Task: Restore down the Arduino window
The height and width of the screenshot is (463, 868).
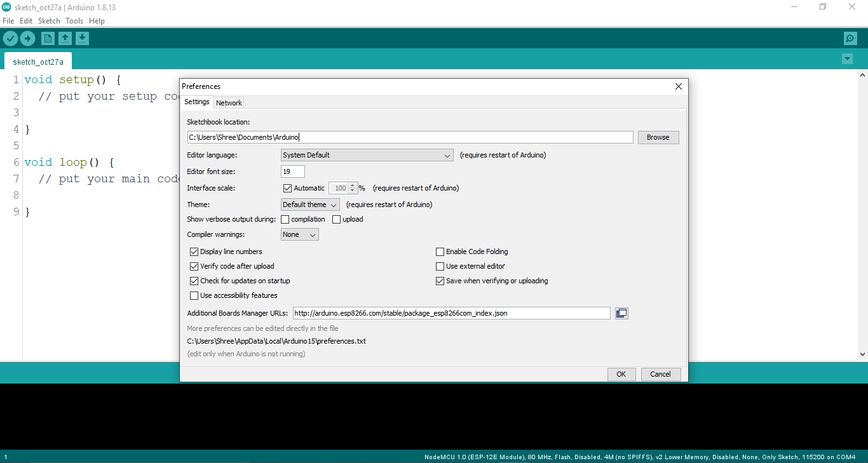Action: tap(823, 7)
